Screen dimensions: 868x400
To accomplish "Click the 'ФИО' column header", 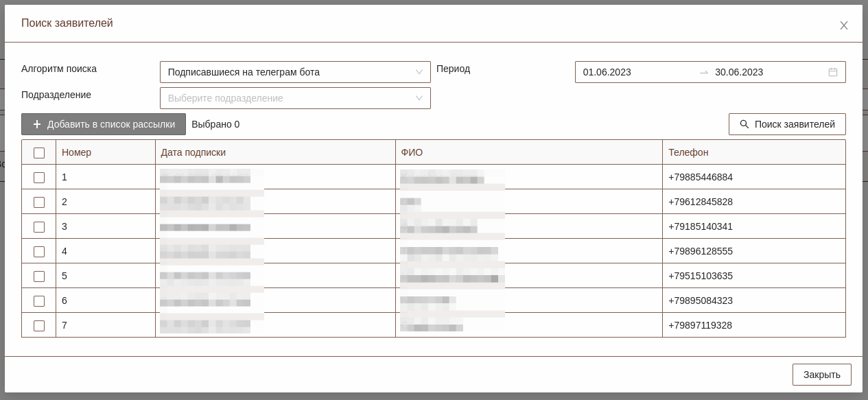I will [412, 152].
